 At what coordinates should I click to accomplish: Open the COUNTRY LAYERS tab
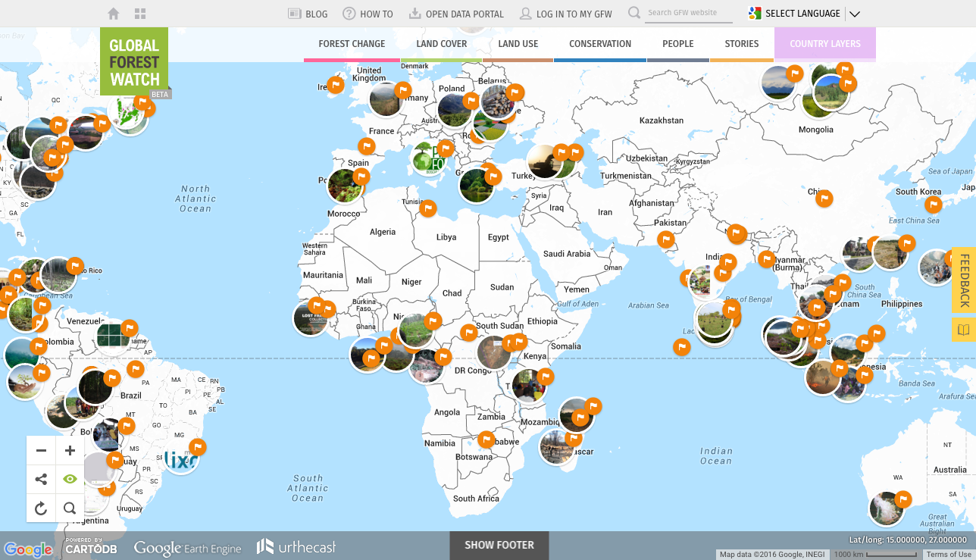[825, 44]
